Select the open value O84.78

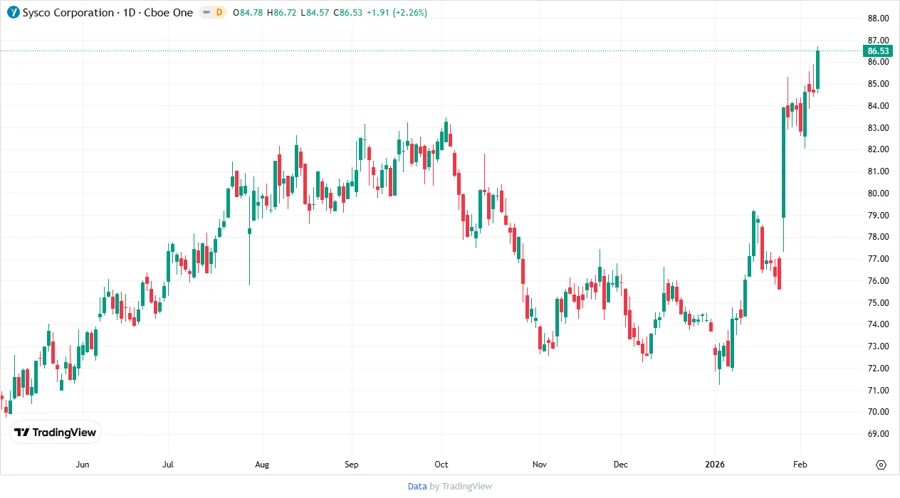[x=248, y=12]
